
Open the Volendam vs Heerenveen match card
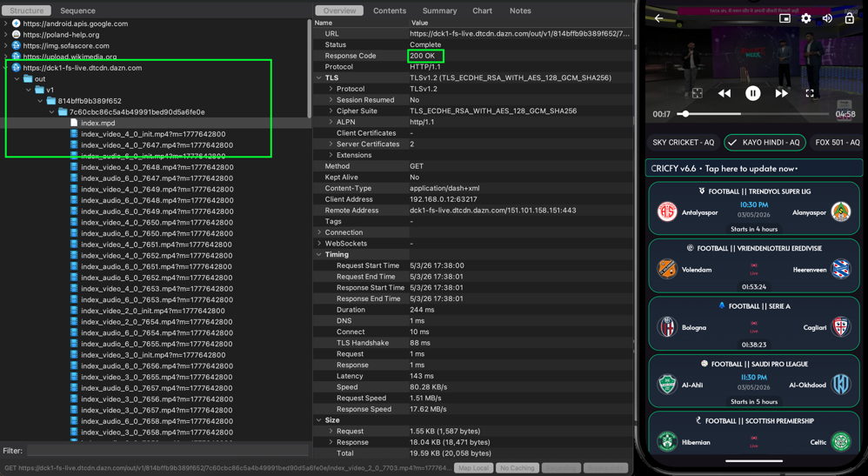click(754, 266)
